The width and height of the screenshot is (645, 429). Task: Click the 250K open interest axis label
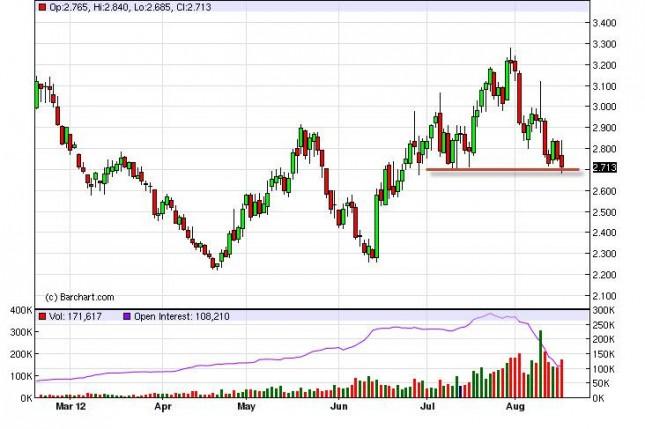[x=603, y=325]
